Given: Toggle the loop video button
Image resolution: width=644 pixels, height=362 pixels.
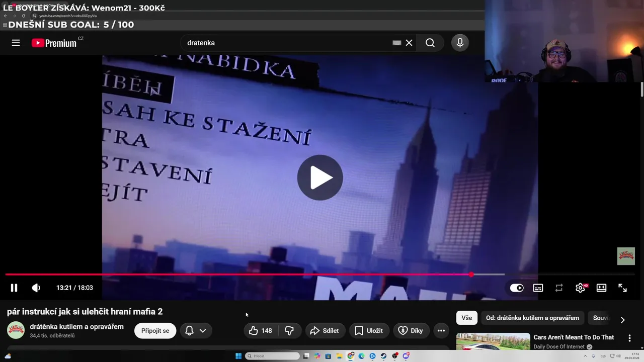Looking at the screenshot, I should pyautogui.click(x=559, y=288).
